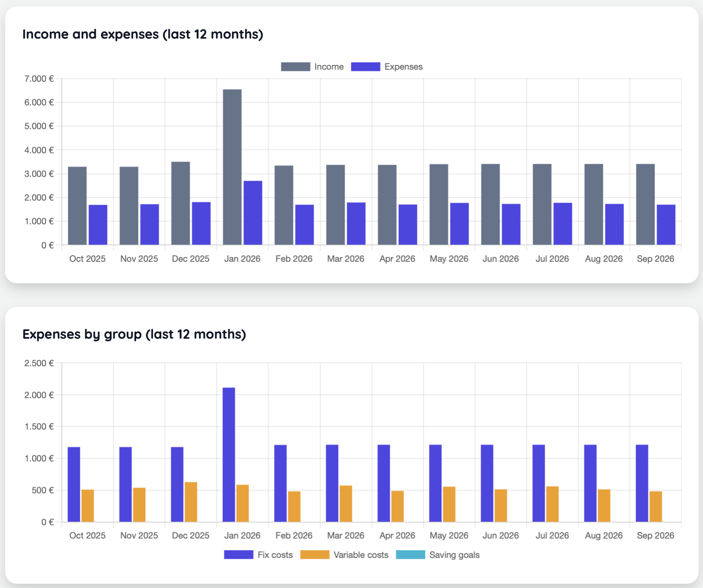
Task: Click 'Jul 2026' label under bottom chart
Action: tap(552, 536)
